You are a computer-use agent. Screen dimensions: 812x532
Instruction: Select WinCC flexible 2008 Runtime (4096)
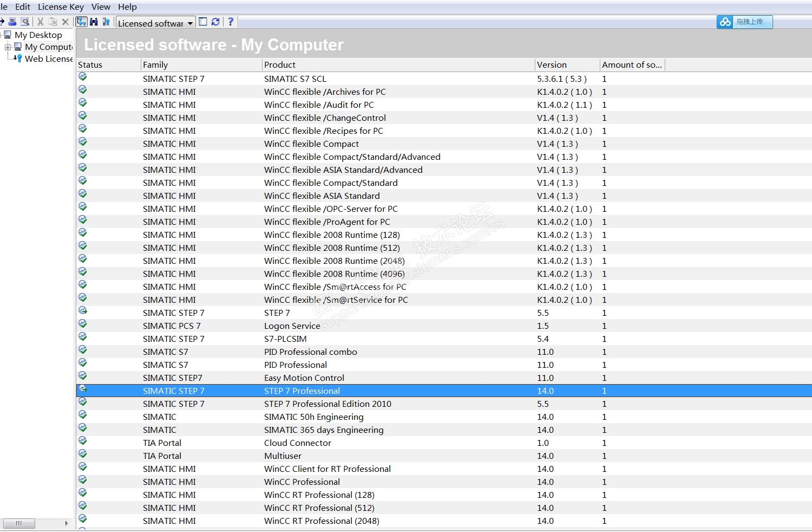coord(444,274)
